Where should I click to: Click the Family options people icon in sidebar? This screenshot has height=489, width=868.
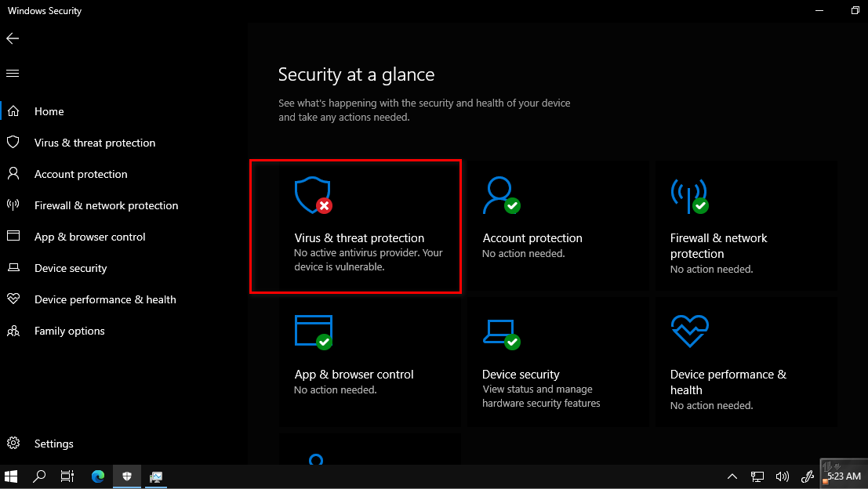coord(13,331)
